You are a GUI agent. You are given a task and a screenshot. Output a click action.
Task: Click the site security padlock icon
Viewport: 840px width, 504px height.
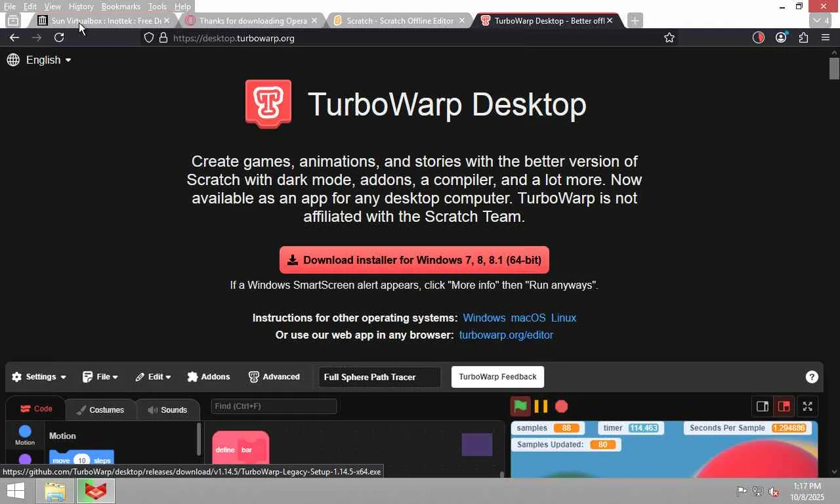click(x=163, y=37)
